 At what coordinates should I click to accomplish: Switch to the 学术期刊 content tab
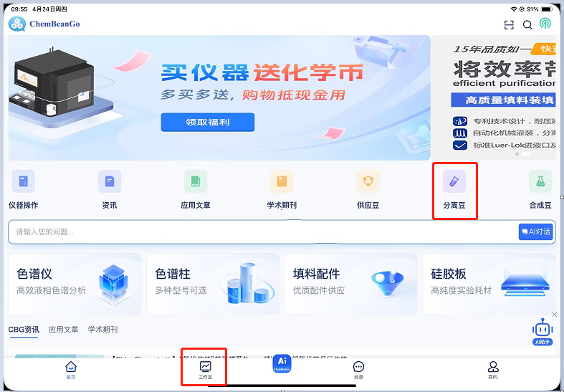tap(102, 330)
